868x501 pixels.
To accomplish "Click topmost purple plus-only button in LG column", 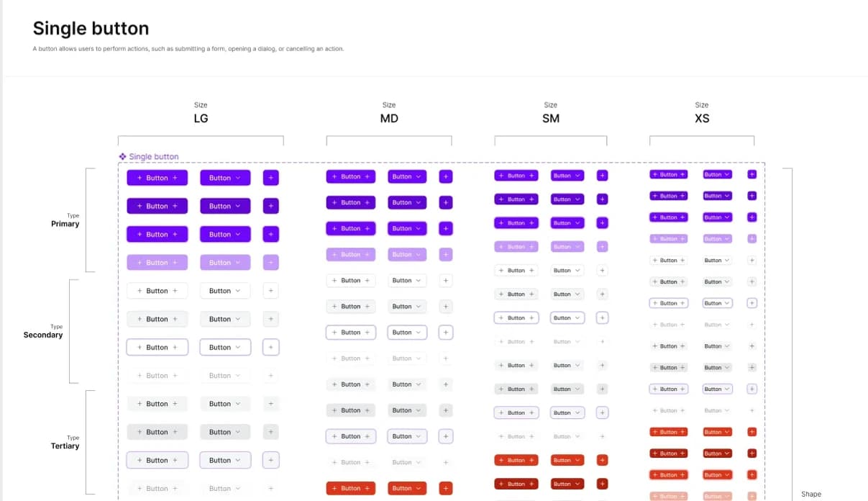I will [270, 178].
